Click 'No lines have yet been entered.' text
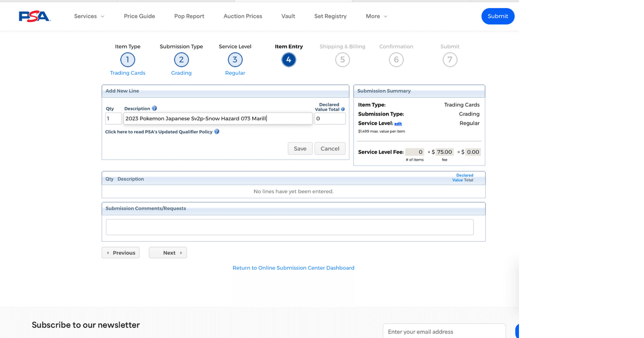 [x=294, y=191]
